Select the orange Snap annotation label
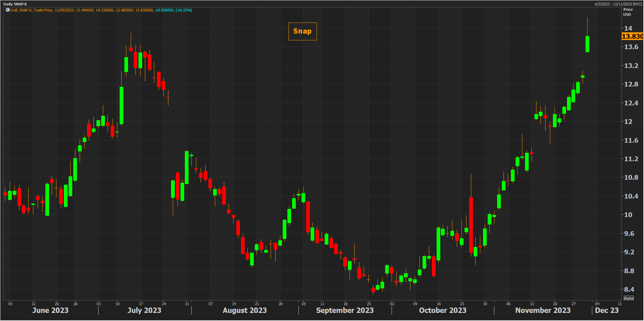 click(x=302, y=31)
